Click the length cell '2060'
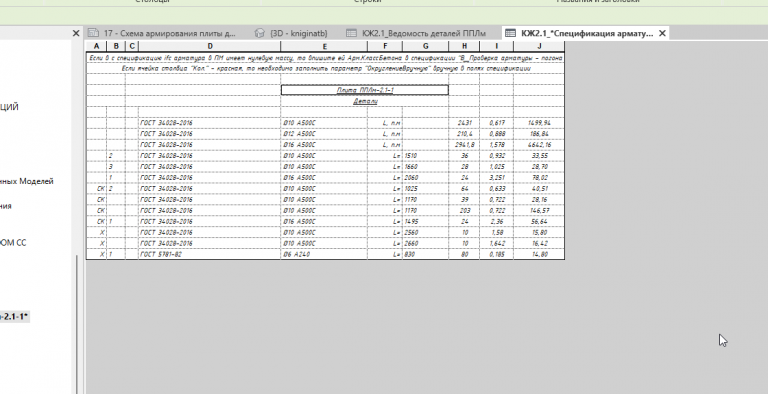Image resolution: width=768 pixels, height=394 pixels. [425, 177]
